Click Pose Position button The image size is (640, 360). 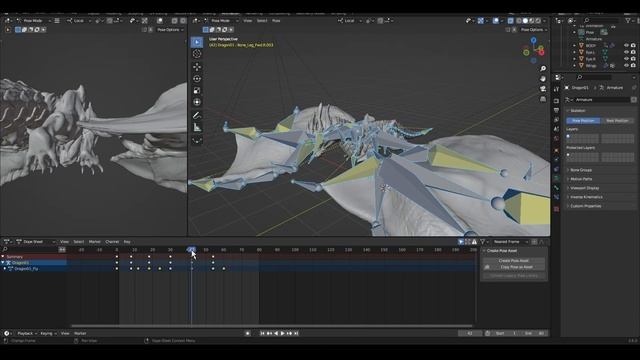click(583, 121)
